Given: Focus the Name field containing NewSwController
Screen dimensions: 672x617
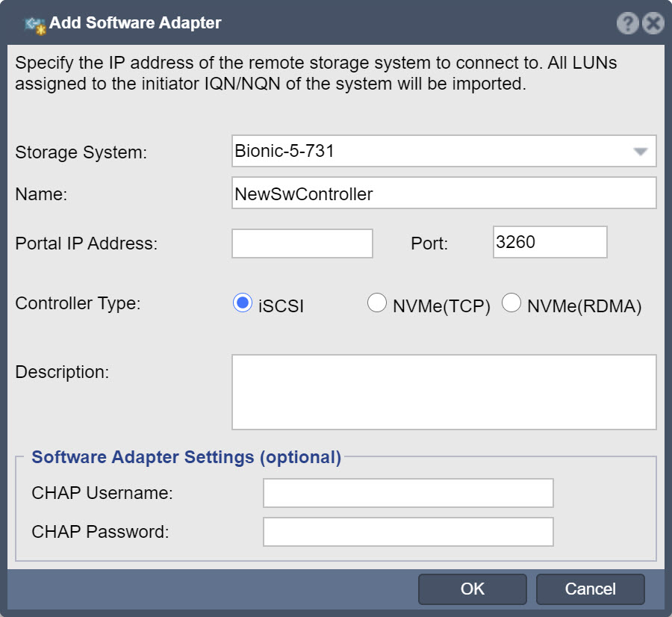Looking at the screenshot, I should pyautogui.click(x=444, y=193).
